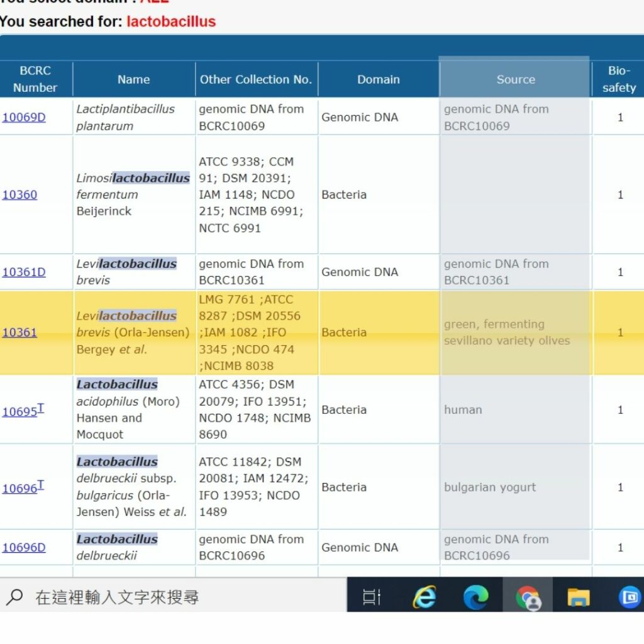Image resolution: width=644 pixels, height=644 pixels.
Task: Open highlighted strain 10361 link
Action: point(19,332)
